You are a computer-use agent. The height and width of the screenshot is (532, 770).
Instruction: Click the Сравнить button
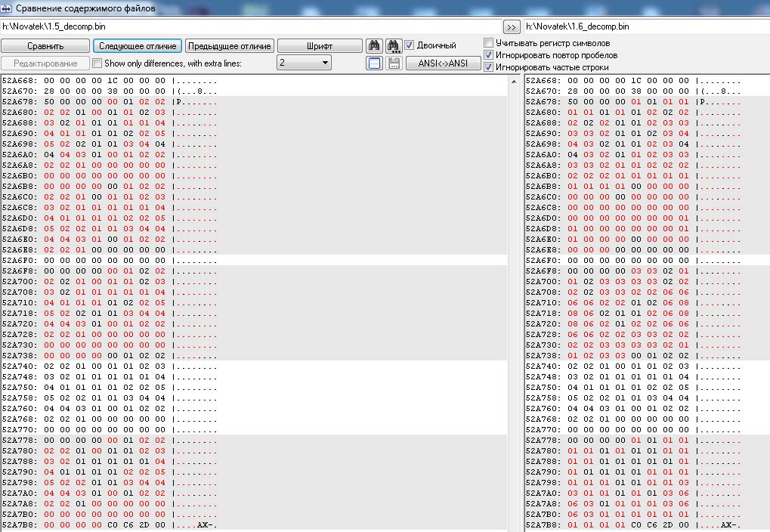click(45, 46)
